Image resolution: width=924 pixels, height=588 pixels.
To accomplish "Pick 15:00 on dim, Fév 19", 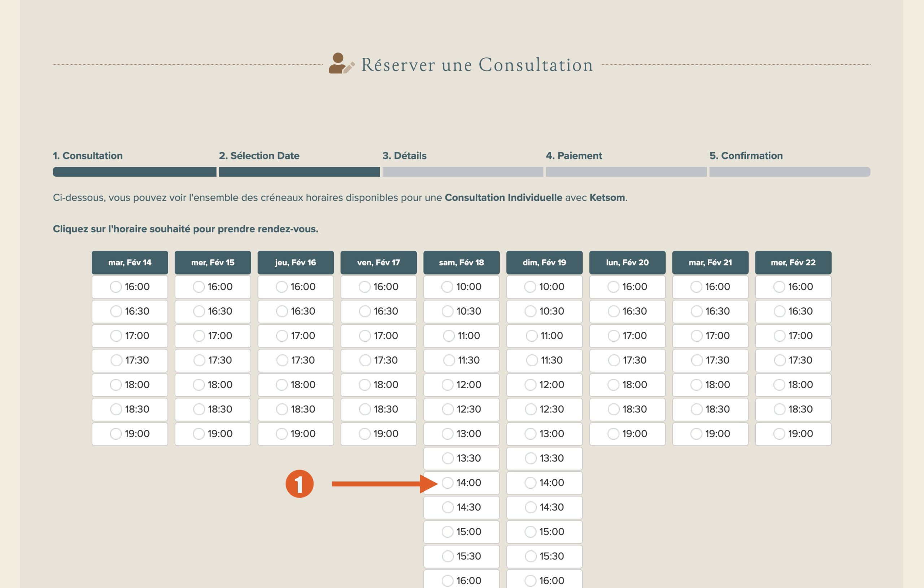I will (545, 532).
